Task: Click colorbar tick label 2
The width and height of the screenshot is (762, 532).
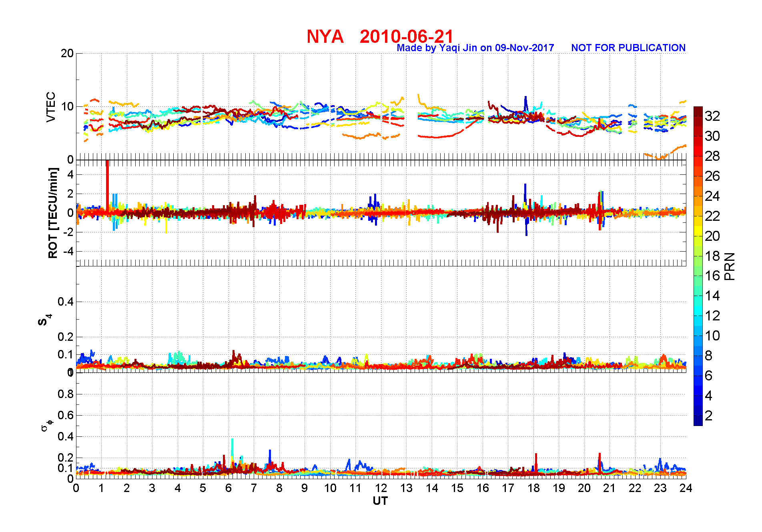Action: [709, 416]
